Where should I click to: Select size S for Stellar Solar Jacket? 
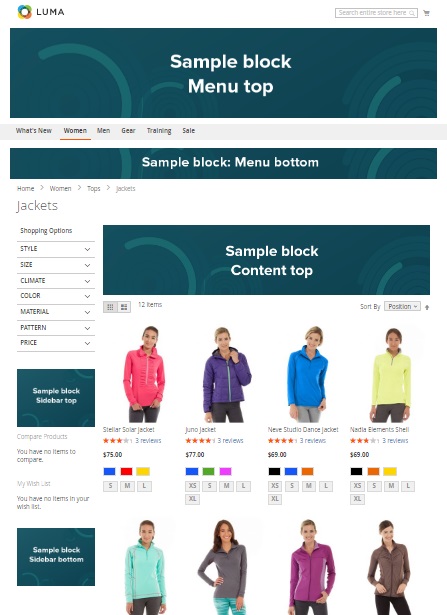pyautogui.click(x=110, y=486)
